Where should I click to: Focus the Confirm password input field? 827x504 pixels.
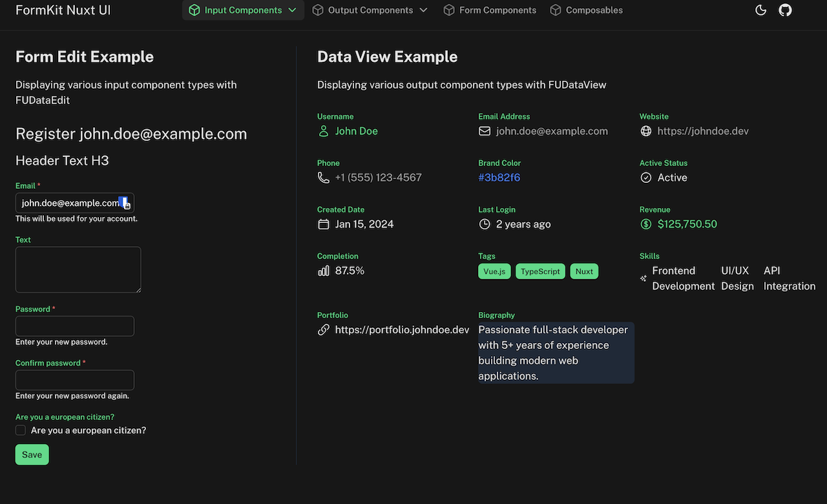pos(75,380)
